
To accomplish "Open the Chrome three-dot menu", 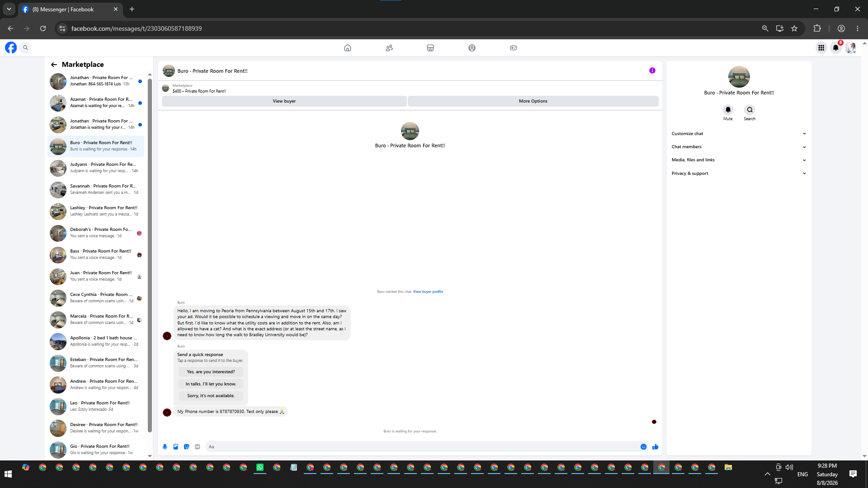I will point(858,28).
